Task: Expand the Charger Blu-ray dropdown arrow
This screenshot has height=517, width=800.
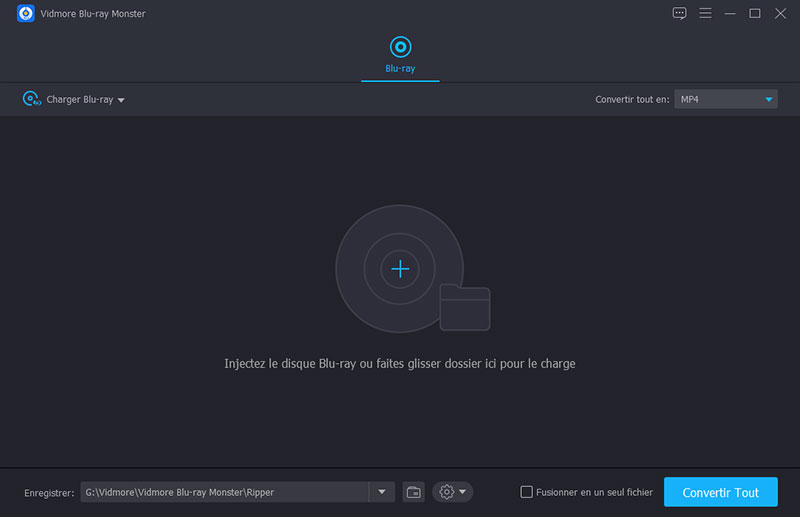Action: coord(120,100)
